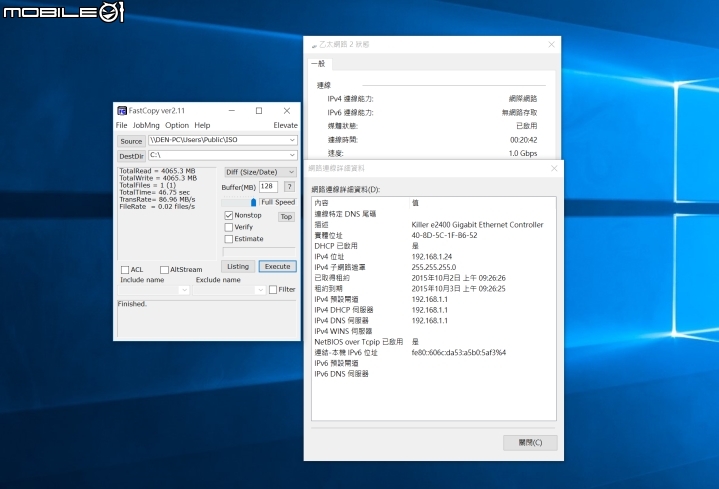
Task: Click the Execute button
Action: [x=277, y=267]
